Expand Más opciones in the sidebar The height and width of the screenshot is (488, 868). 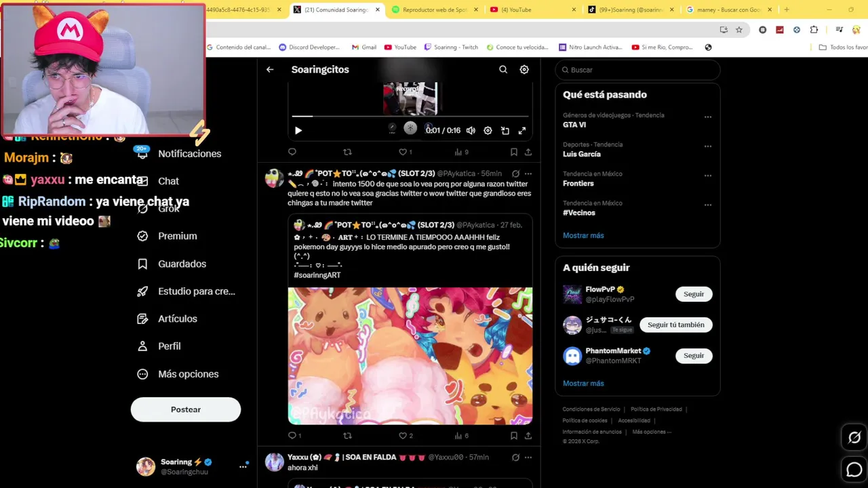pyautogui.click(x=178, y=374)
